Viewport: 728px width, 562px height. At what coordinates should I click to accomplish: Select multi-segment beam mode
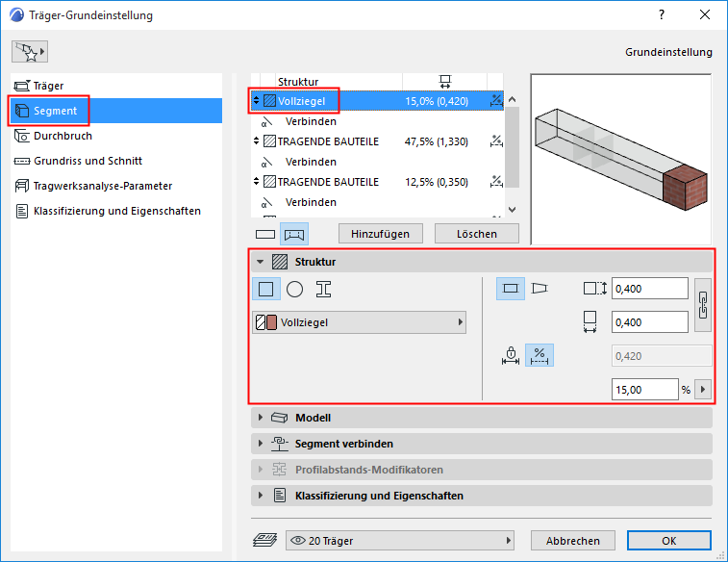294,234
